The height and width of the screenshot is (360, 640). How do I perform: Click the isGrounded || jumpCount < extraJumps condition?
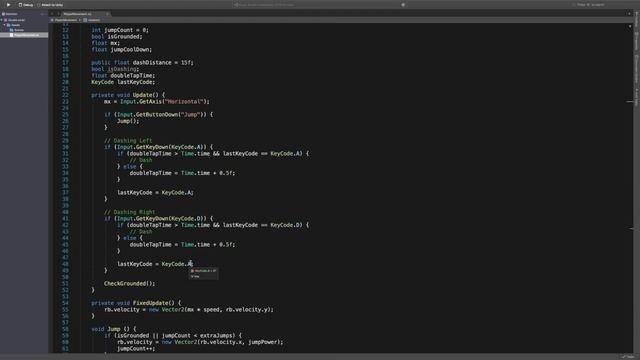coord(173,336)
